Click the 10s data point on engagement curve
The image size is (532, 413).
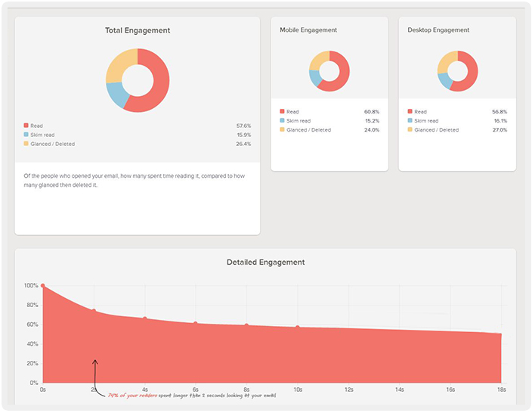tap(298, 328)
